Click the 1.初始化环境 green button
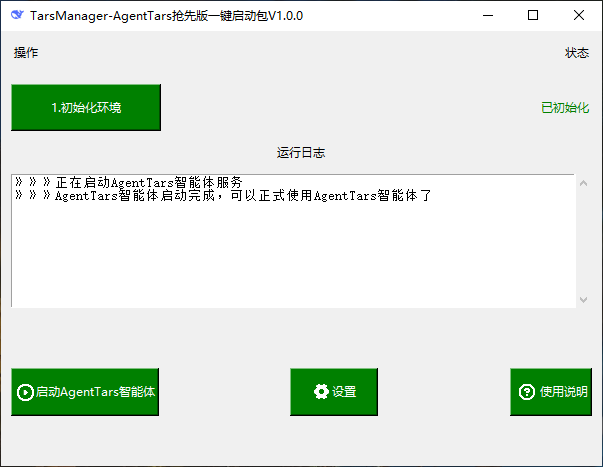Viewport: 603px width, 467px height. tap(86, 107)
